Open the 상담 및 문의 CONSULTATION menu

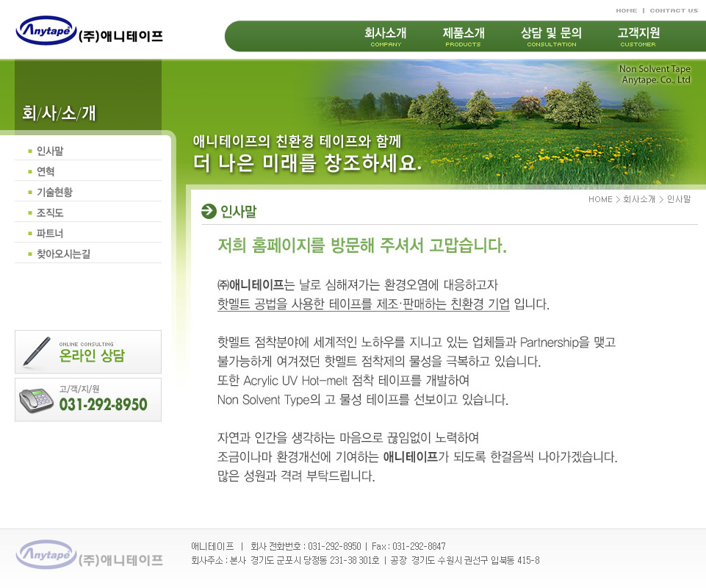[552, 37]
